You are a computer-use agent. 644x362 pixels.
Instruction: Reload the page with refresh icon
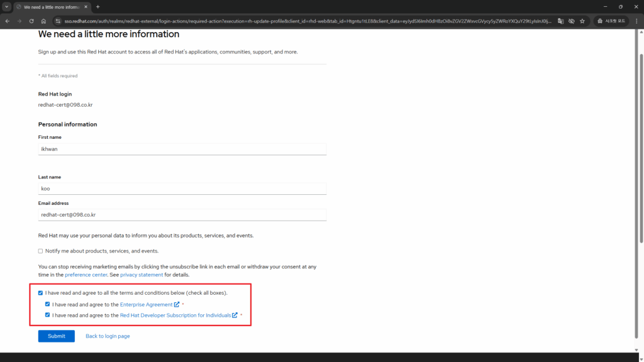pos(31,21)
